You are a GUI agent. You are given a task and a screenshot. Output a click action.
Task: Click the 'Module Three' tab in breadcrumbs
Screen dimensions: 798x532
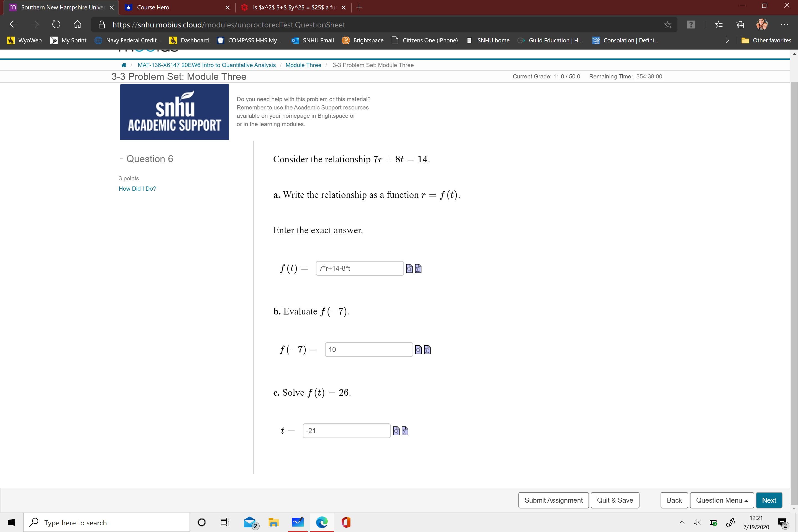coord(303,65)
